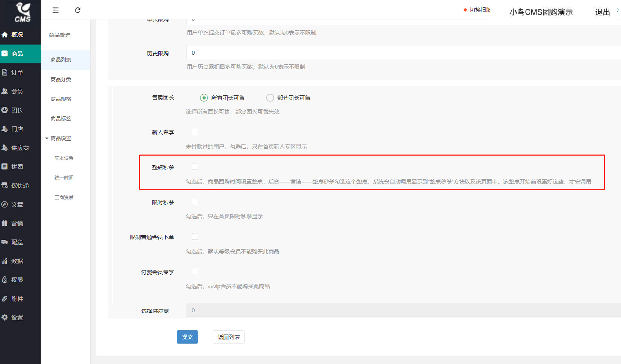Open 统一时间 under 商品设置
The width and height of the screenshot is (621, 364).
64,178
